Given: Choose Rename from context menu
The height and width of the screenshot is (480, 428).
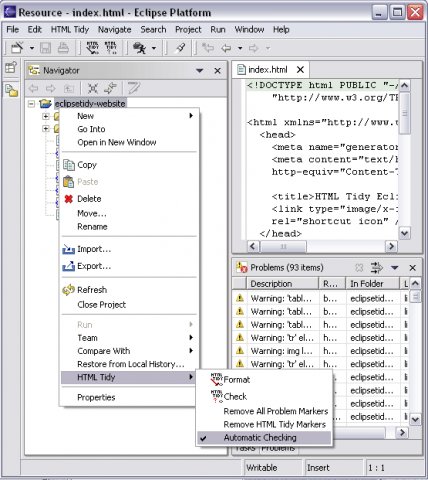Looking at the screenshot, I should (x=130, y=227).
